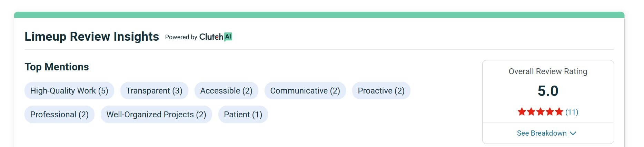Image resolution: width=644 pixels, height=147 pixels.
Task: Pick the Professional (2) mention
Action: point(59,115)
